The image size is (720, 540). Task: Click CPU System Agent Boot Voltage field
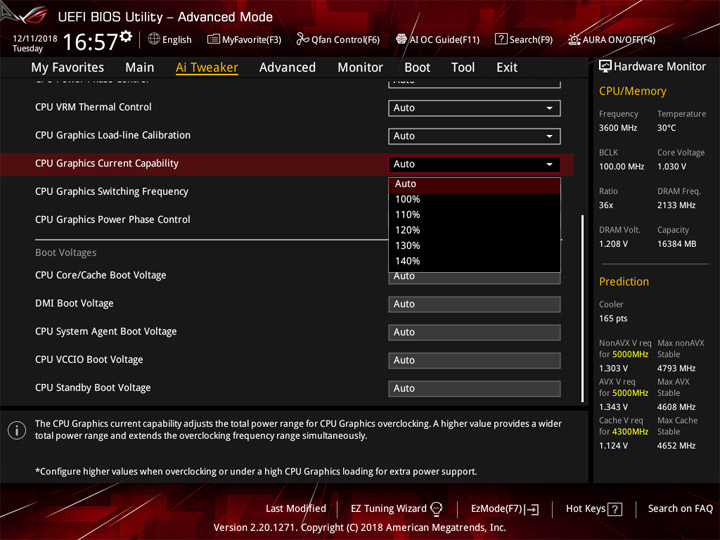point(474,332)
